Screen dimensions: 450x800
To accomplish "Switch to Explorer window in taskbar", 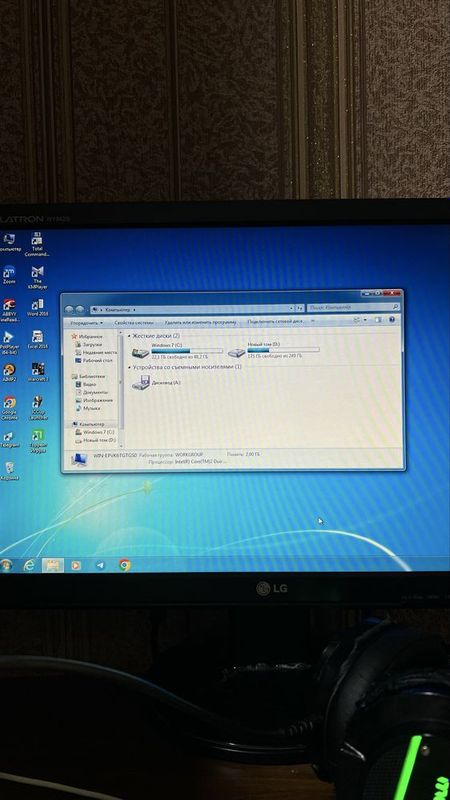I will [52, 565].
